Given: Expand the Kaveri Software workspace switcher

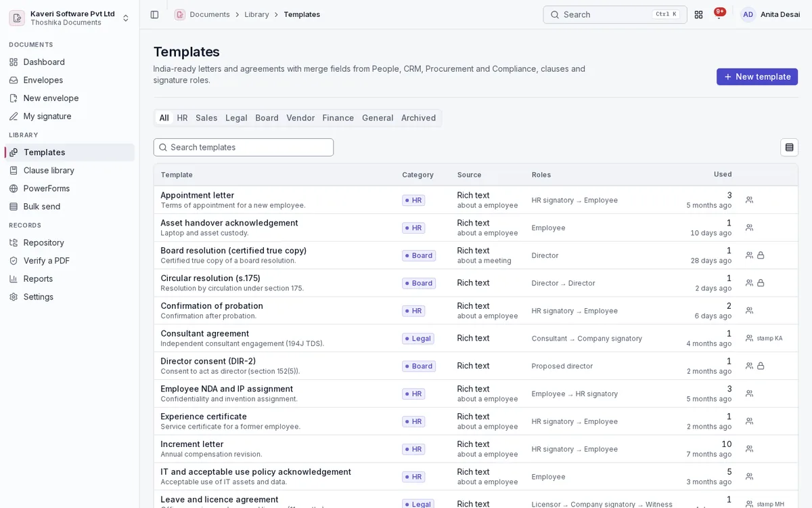Looking at the screenshot, I should point(126,18).
